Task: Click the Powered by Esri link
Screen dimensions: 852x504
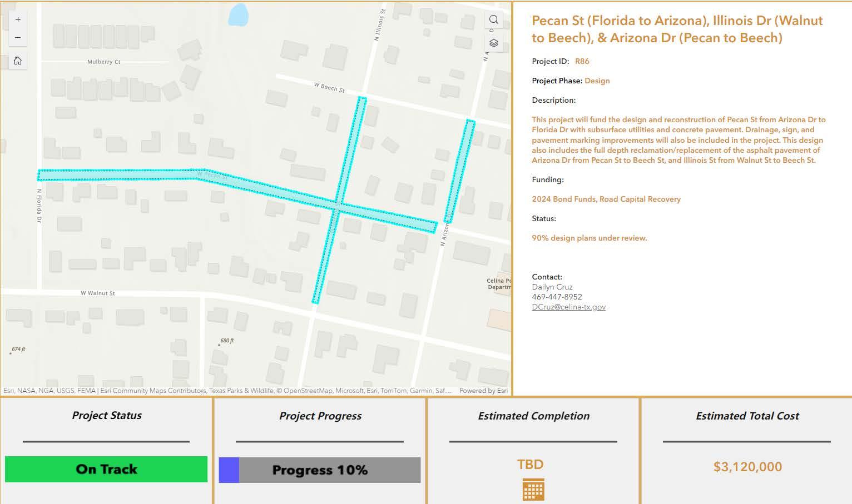Action: tap(483, 391)
